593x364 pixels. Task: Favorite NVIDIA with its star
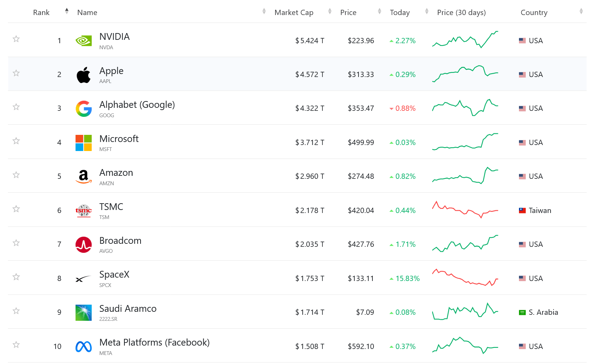pyautogui.click(x=16, y=39)
